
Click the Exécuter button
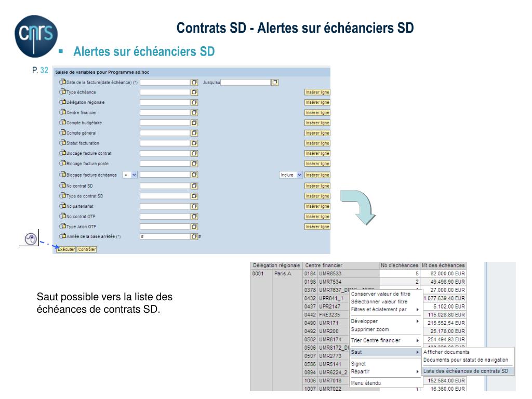point(66,249)
